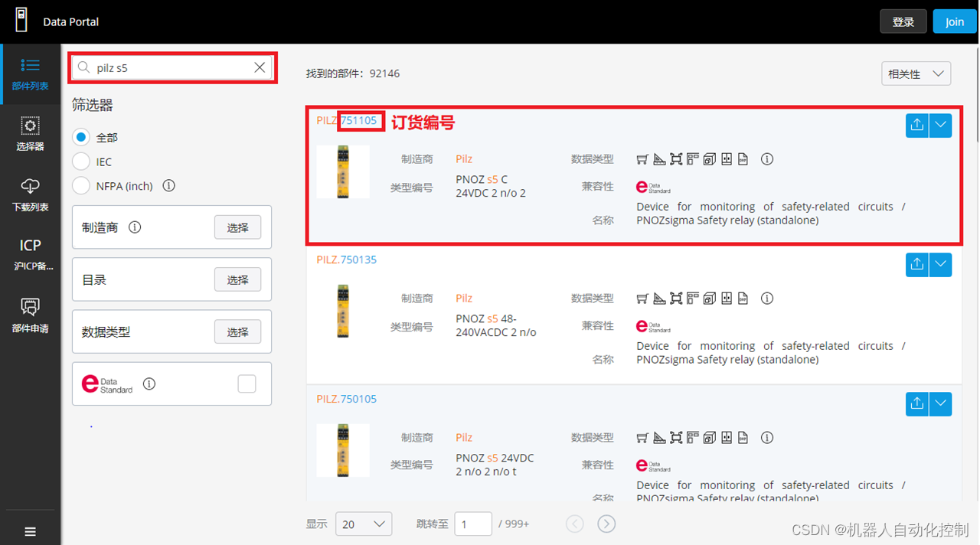Click the Pilz manufacturer link of PILZ.750135

pos(464,299)
